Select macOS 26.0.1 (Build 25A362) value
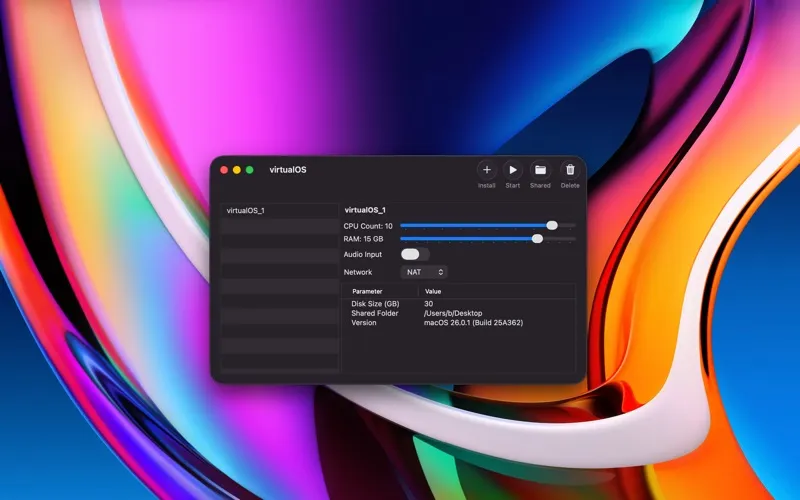The image size is (800, 500). coord(473,322)
